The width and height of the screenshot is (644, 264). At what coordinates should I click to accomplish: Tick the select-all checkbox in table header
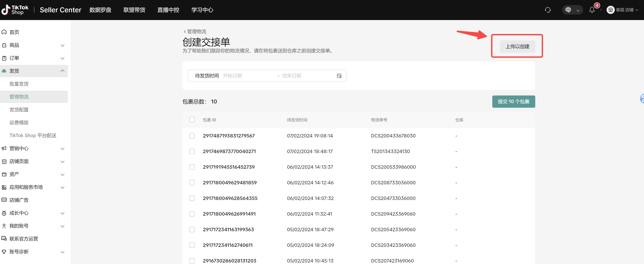[192, 119]
